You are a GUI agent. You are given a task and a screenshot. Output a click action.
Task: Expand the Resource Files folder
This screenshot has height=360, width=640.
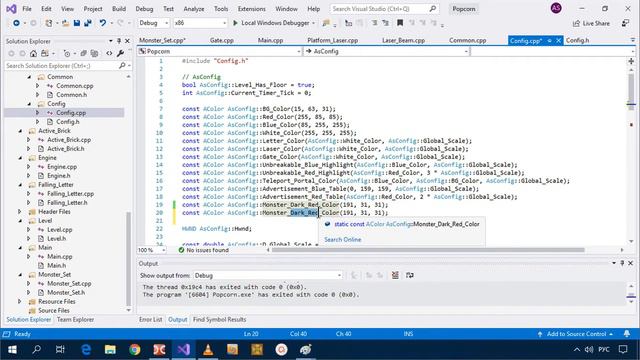[x=20, y=301]
